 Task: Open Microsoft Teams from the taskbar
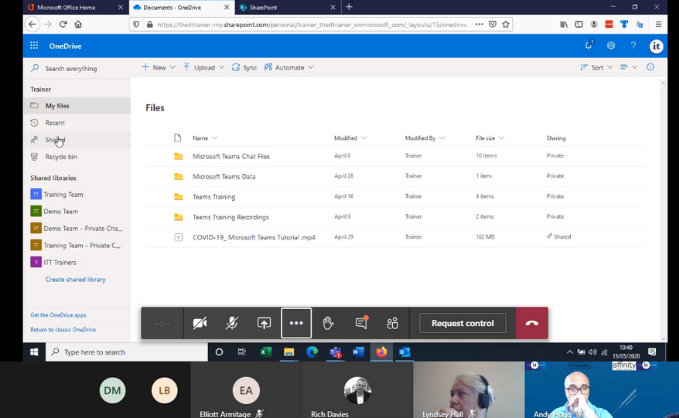(335, 352)
